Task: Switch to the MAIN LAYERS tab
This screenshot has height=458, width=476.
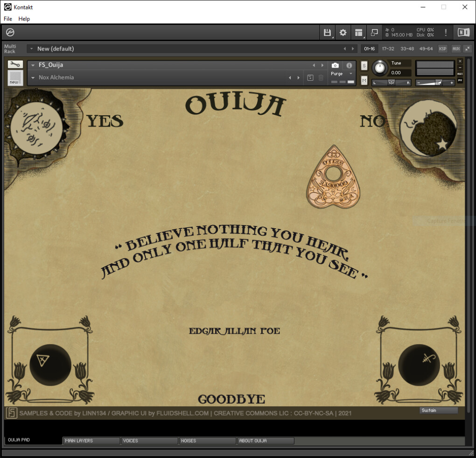Action: (91, 441)
